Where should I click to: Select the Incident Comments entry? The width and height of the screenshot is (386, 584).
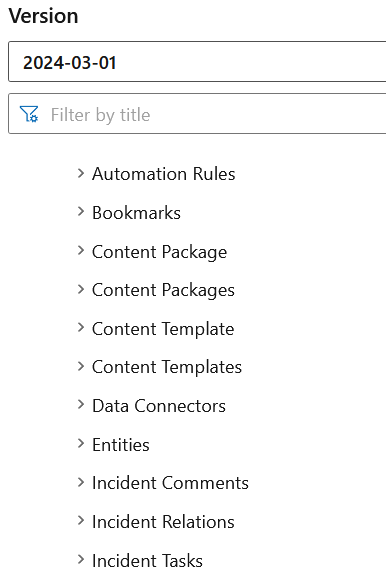(x=170, y=483)
